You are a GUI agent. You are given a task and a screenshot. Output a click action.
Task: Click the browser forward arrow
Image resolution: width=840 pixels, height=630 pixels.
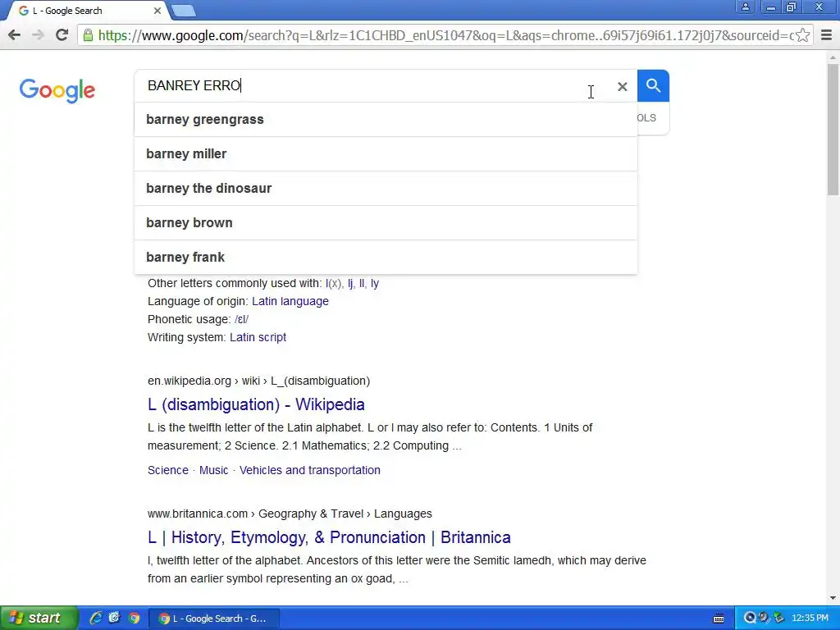(38, 35)
